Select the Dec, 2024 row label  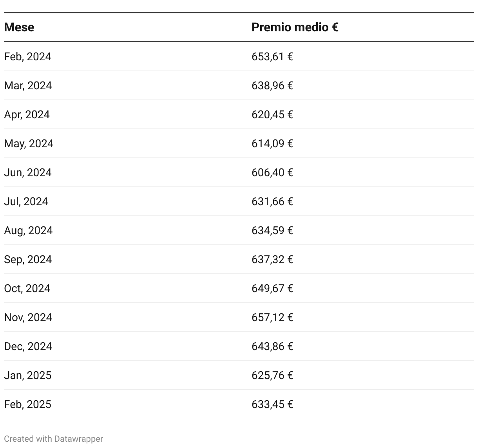pos(28,347)
